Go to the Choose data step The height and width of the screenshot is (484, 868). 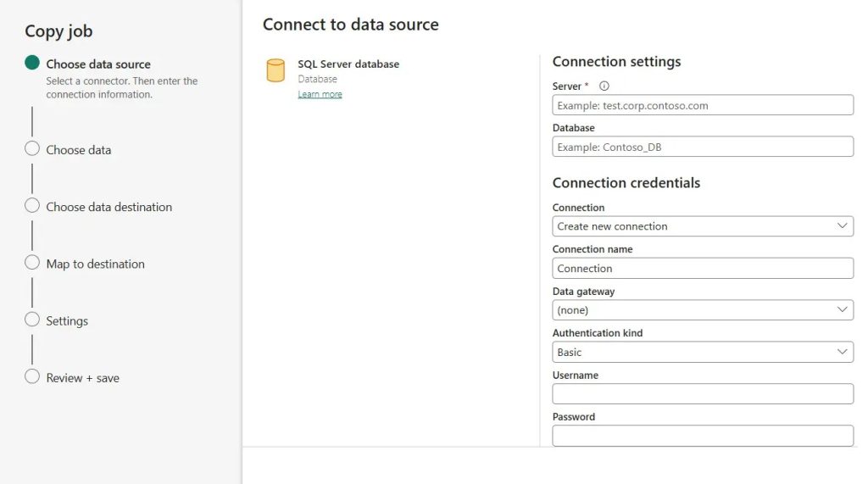[78, 150]
